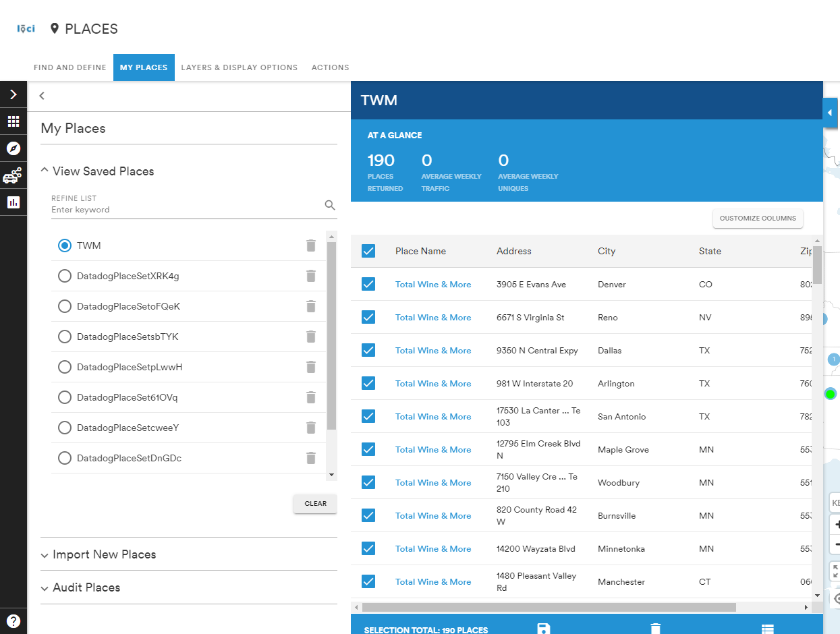This screenshot has height=634, width=840.
Task: Open the help question mark icon
Action: click(x=13, y=621)
